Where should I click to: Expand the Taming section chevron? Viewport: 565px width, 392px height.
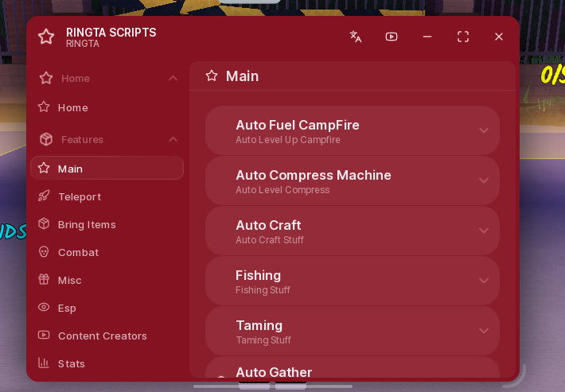484,331
